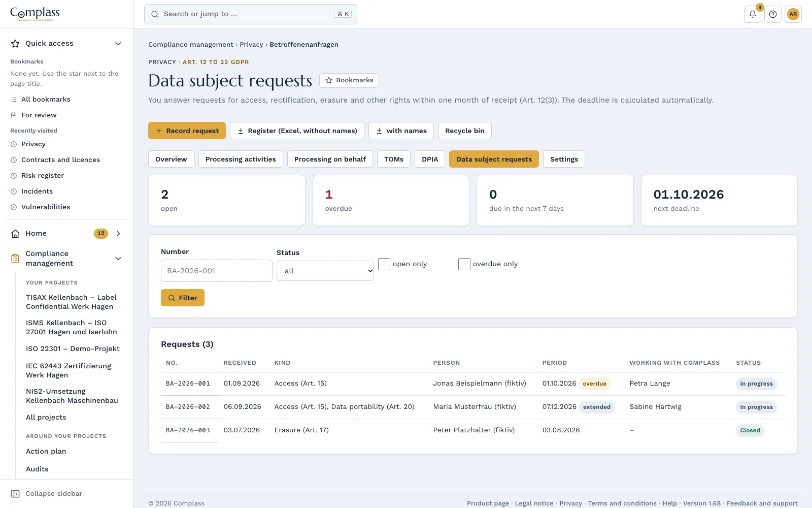Click the Filter button
Viewport: 812px width, 508px height.
pyautogui.click(x=183, y=298)
